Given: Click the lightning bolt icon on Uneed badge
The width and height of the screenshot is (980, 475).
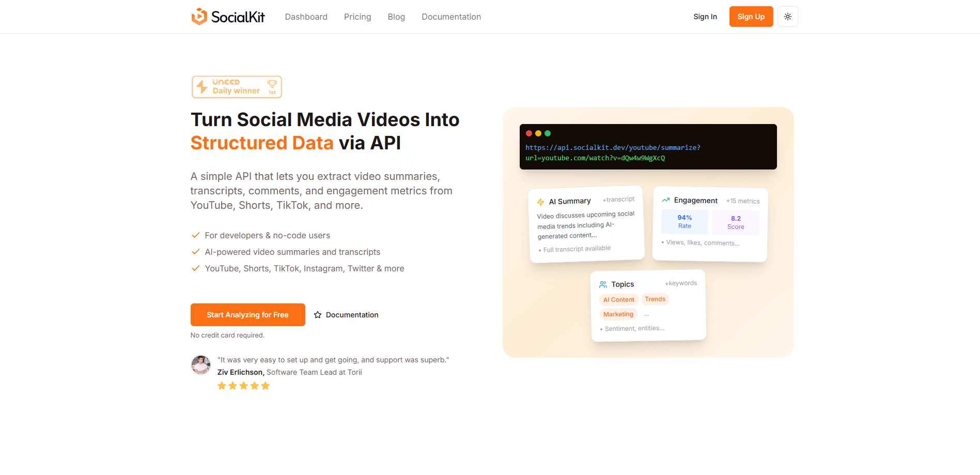Looking at the screenshot, I should coord(202,87).
